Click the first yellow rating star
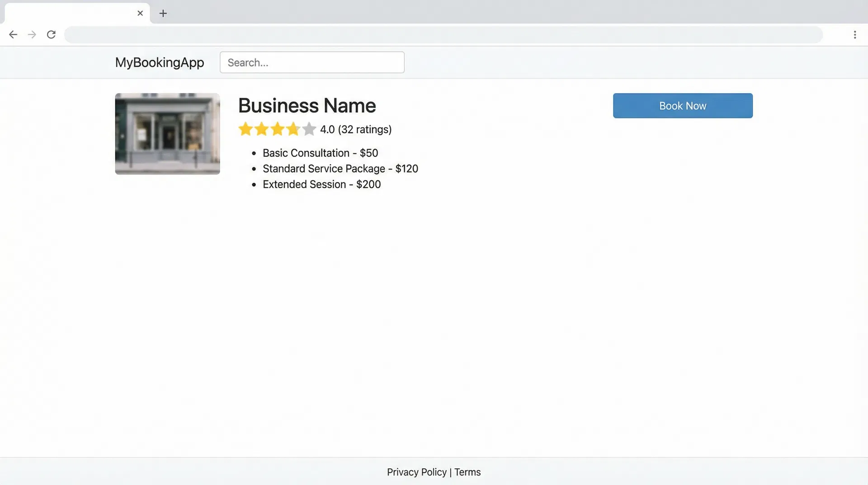 (245, 129)
